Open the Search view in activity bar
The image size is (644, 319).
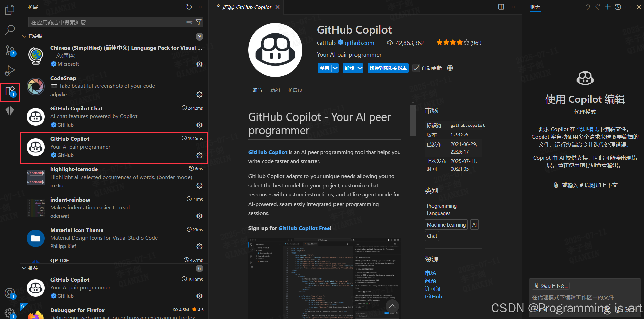tap(10, 30)
